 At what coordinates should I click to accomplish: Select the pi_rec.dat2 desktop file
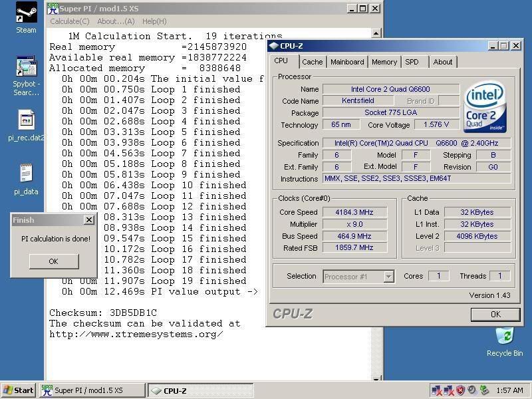click(x=26, y=125)
